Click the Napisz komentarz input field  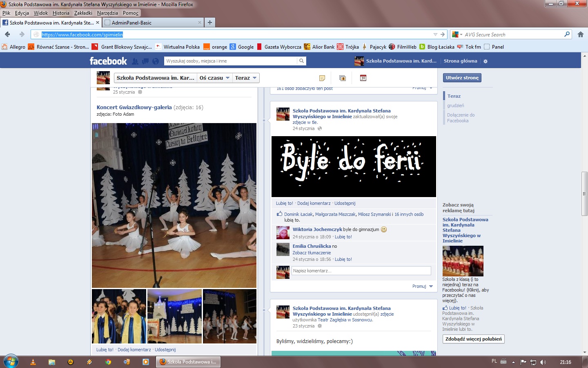pos(361,271)
